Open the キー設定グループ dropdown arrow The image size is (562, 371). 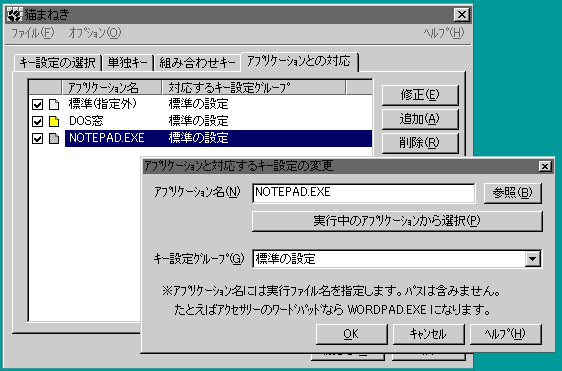tap(533, 258)
